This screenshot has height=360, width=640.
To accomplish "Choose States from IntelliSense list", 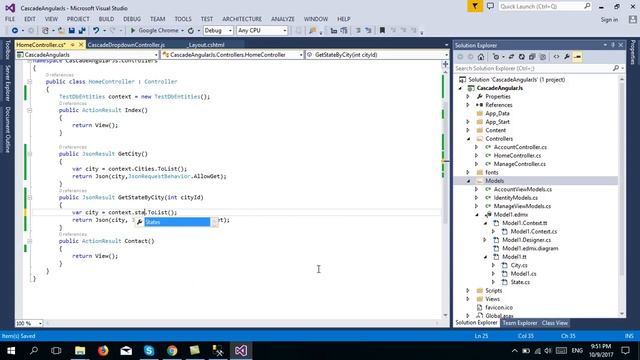I will click(177, 222).
